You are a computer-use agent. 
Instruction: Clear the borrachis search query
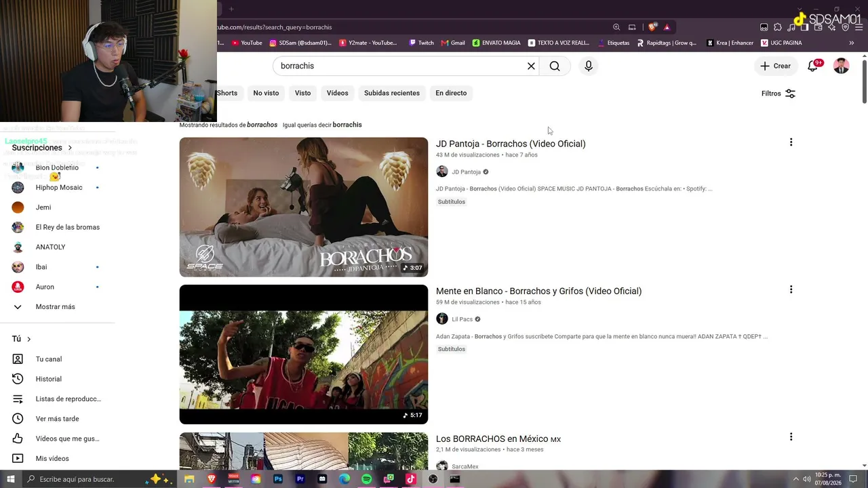(531, 66)
